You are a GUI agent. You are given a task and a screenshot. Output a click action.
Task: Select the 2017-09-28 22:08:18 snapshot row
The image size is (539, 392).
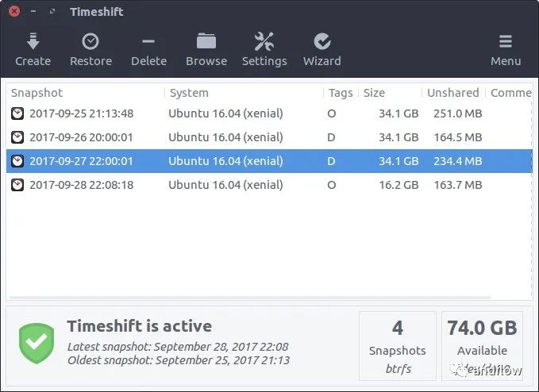pyautogui.click(x=81, y=185)
